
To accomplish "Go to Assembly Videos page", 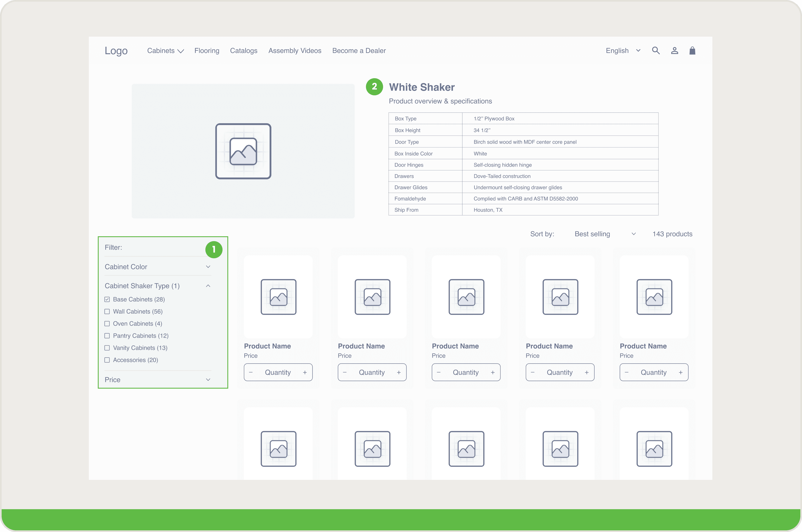I will tap(295, 51).
